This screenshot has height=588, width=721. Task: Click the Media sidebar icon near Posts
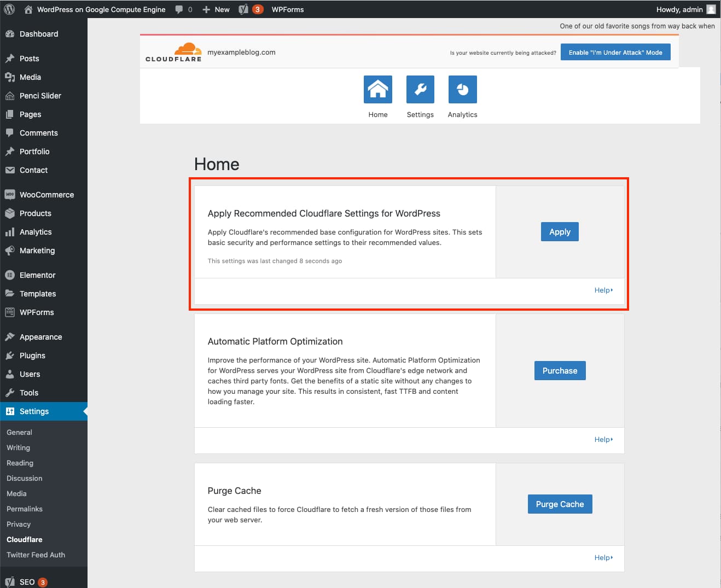click(10, 77)
